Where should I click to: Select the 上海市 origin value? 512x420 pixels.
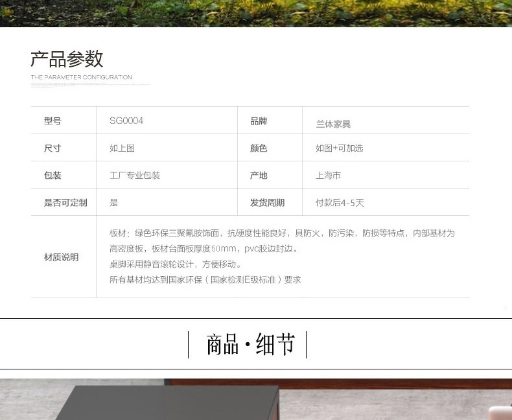328,175
